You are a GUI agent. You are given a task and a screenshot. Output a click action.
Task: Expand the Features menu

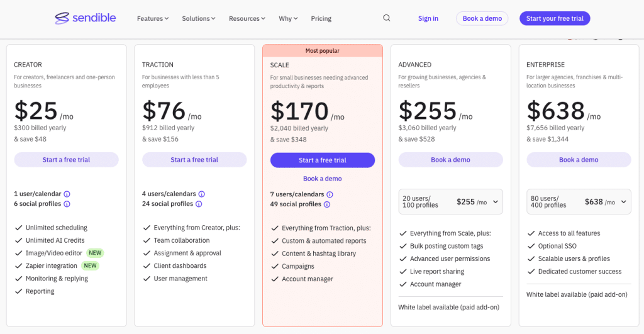click(x=153, y=18)
